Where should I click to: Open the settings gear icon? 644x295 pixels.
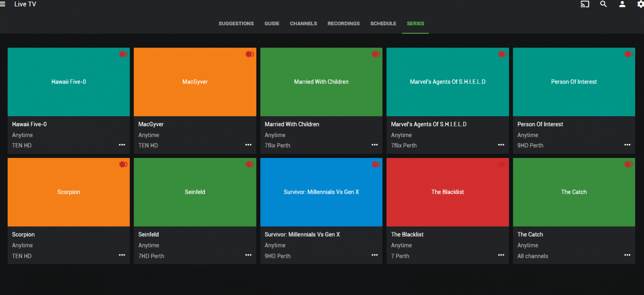pos(640,4)
